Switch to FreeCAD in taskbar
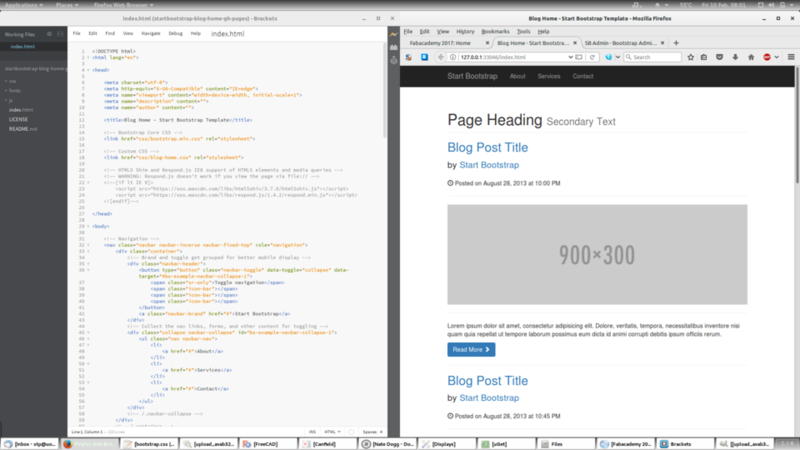The image size is (800, 450). point(267,444)
